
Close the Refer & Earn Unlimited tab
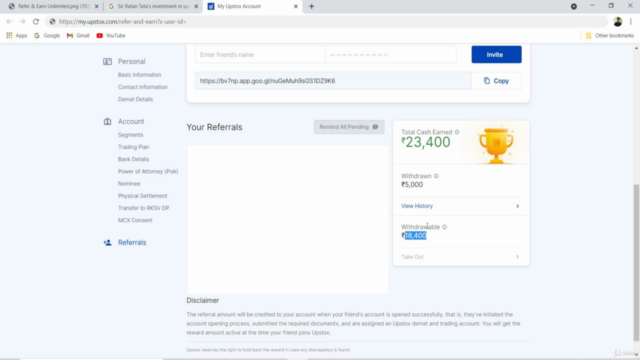pos(97,6)
